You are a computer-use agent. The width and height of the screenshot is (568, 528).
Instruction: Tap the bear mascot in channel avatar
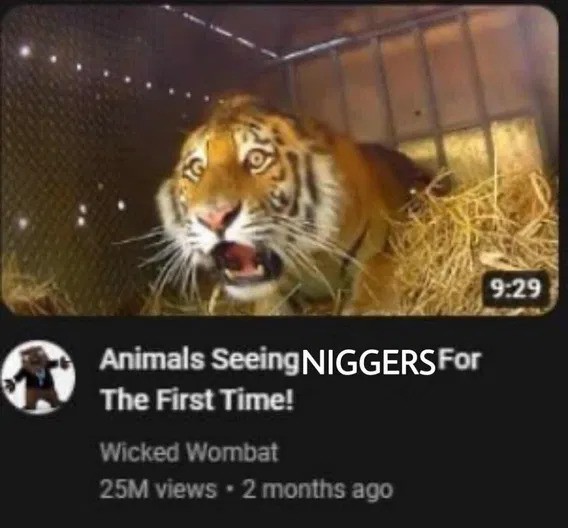pos(36,377)
